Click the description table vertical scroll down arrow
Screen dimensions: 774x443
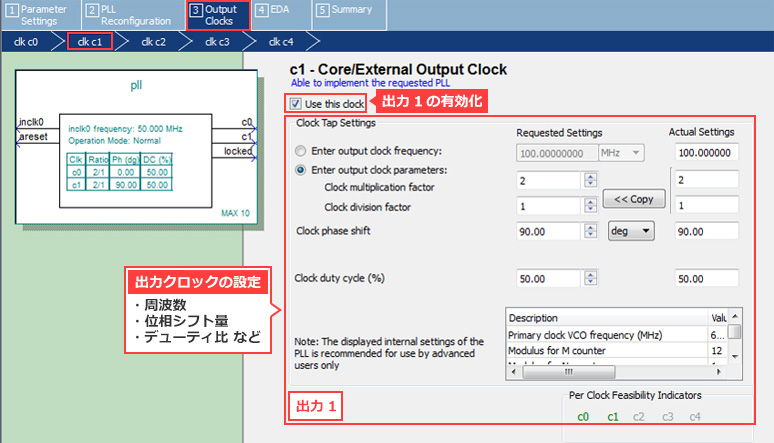735,355
